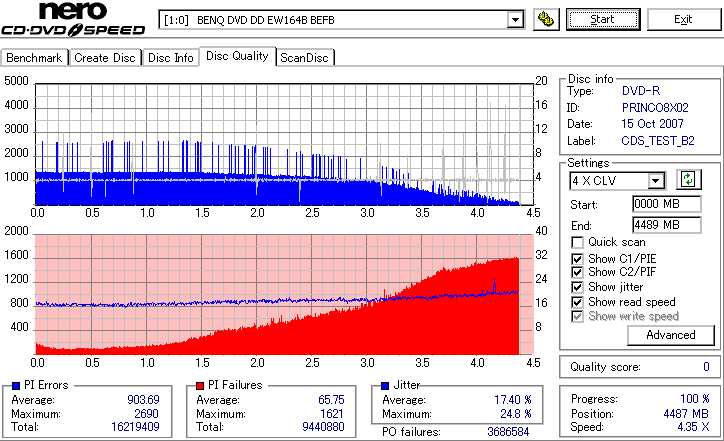This screenshot has height=441, width=724.
Task: Click Progress value 100 %
Action: 694,399
